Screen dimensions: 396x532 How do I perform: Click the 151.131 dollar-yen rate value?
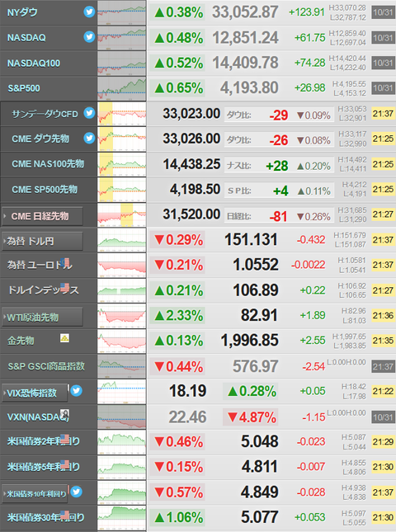[x=251, y=239]
